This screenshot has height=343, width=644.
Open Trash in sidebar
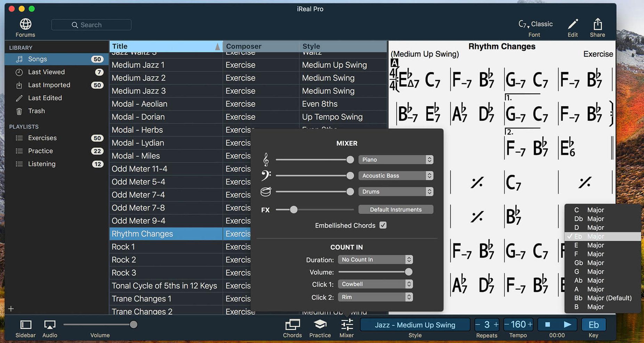(x=57, y=111)
